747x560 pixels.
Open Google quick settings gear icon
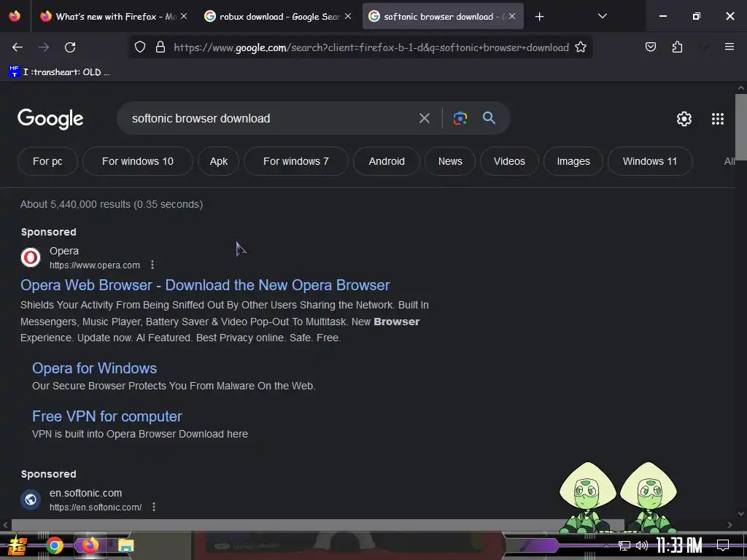point(684,119)
